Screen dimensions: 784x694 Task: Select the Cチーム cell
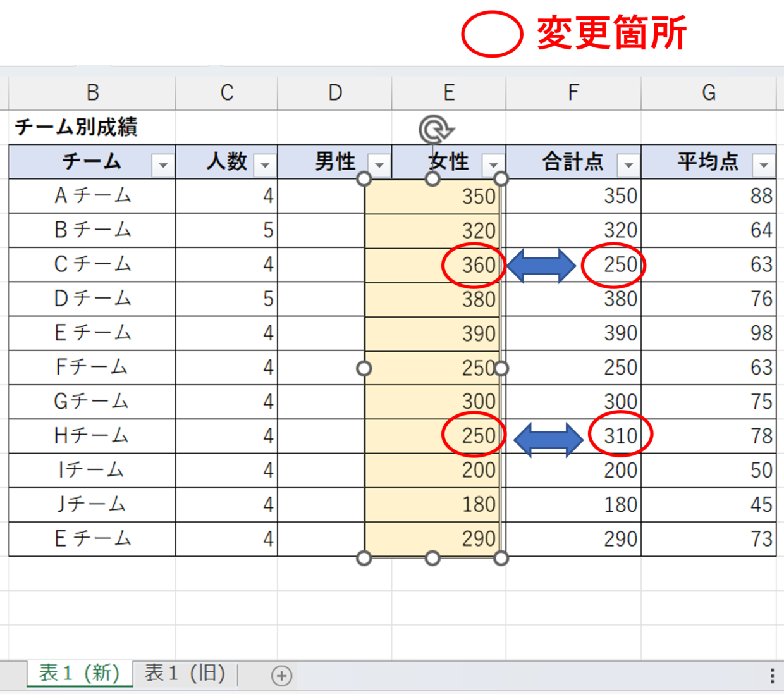[92, 264]
